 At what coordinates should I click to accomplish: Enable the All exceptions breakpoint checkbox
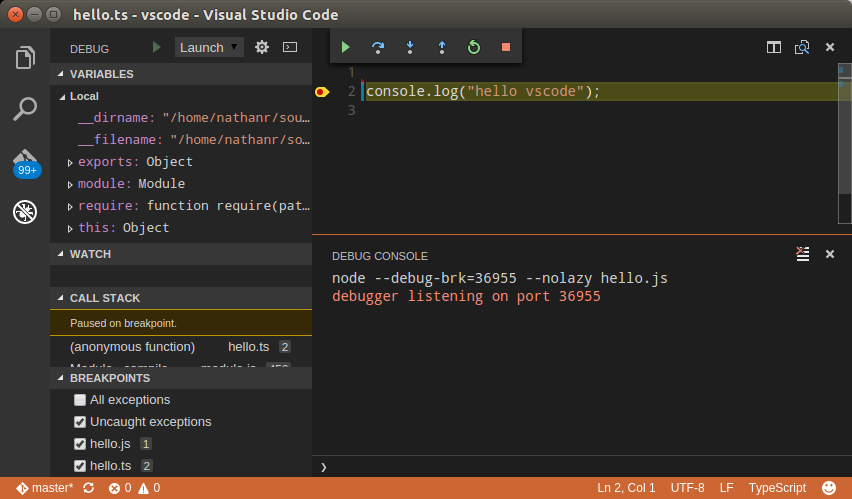point(80,400)
